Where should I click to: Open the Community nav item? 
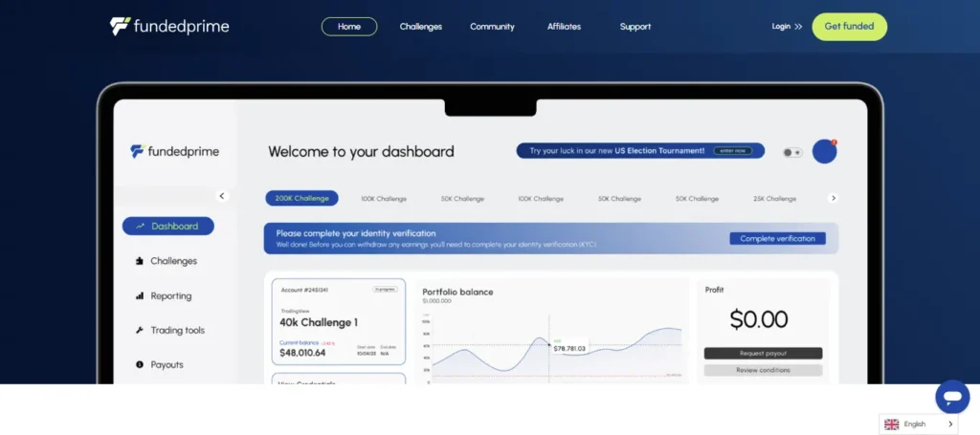click(492, 27)
